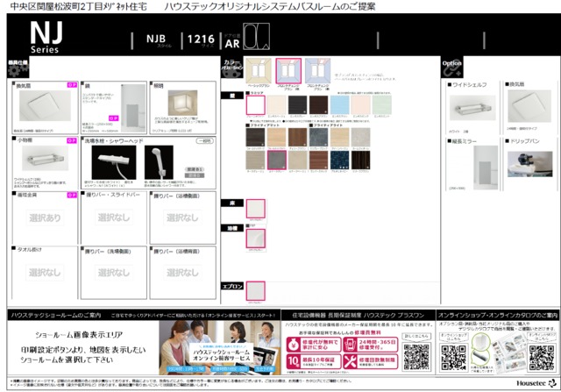Click the ワイドシェルフ option image

pyautogui.click(x=473, y=110)
